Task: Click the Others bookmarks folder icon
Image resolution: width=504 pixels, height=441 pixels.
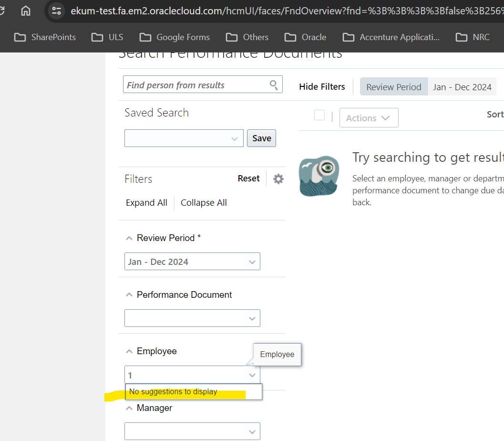Action: (232, 37)
